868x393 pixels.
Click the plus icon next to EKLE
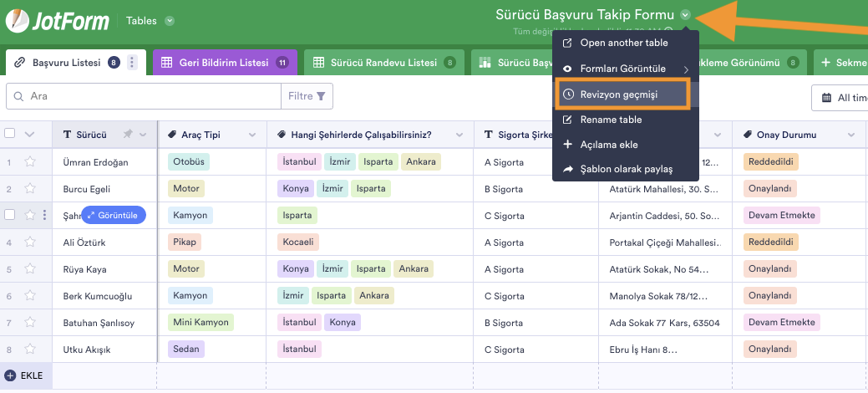click(x=10, y=375)
